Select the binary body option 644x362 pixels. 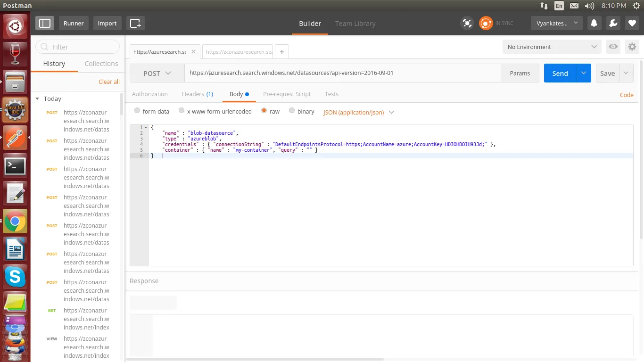click(x=292, y=111)
